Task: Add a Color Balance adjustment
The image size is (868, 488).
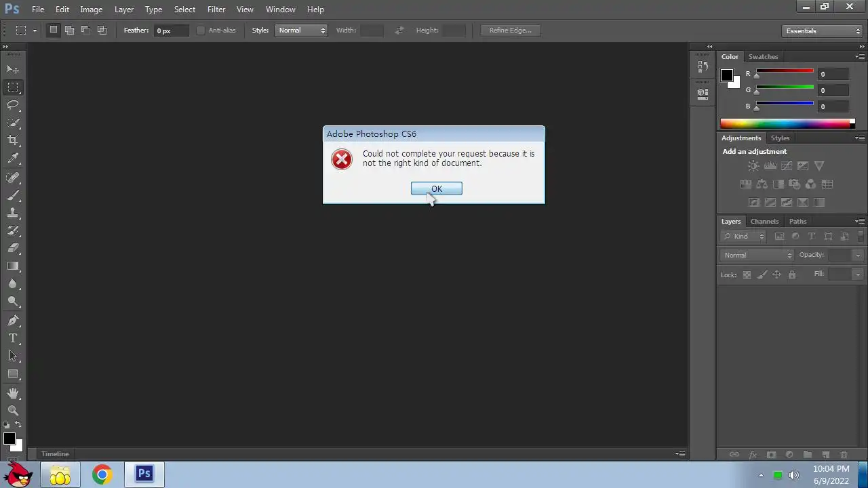Action: click(x=762, y=184)
